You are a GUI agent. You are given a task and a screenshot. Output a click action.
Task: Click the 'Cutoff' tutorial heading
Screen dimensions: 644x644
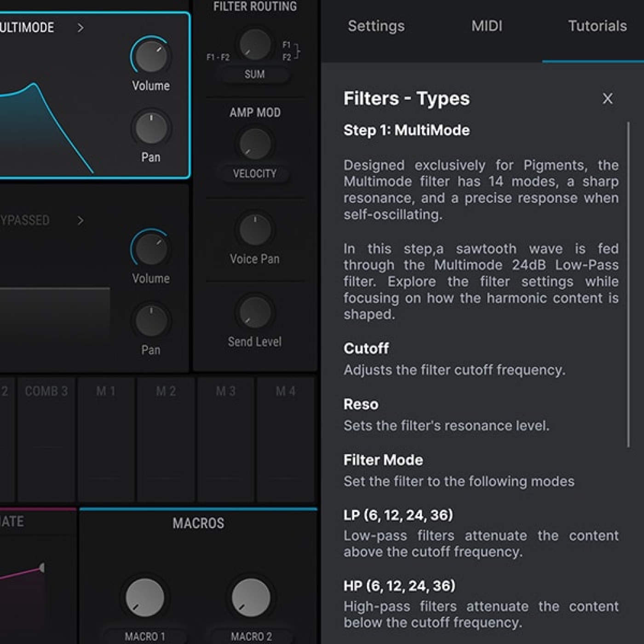(366, 348)
